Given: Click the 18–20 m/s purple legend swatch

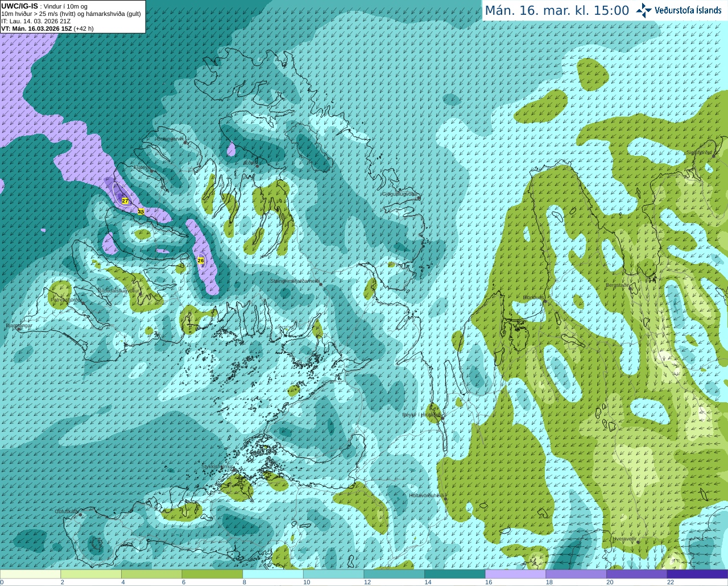Looking at the screenshot, I should [576, 574].
